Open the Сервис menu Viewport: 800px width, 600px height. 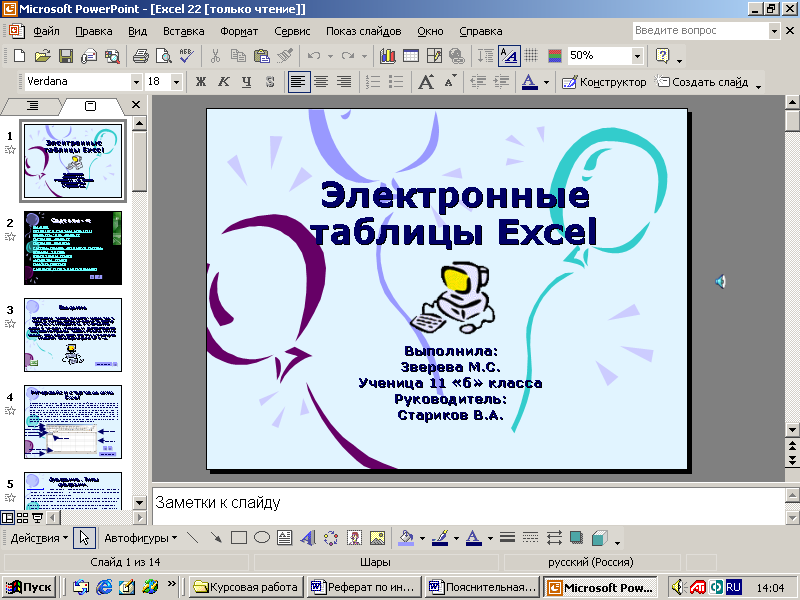pyautogui.click(x=292, y=31)
